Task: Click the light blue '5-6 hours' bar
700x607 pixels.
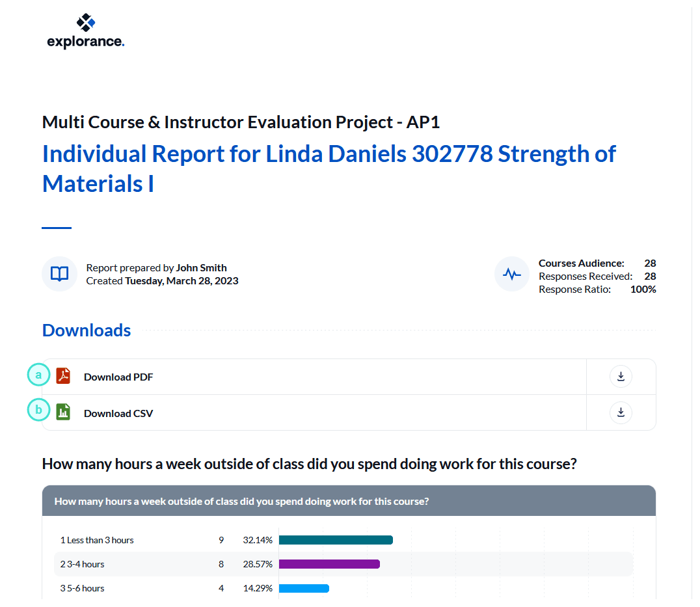Action: 304,588
